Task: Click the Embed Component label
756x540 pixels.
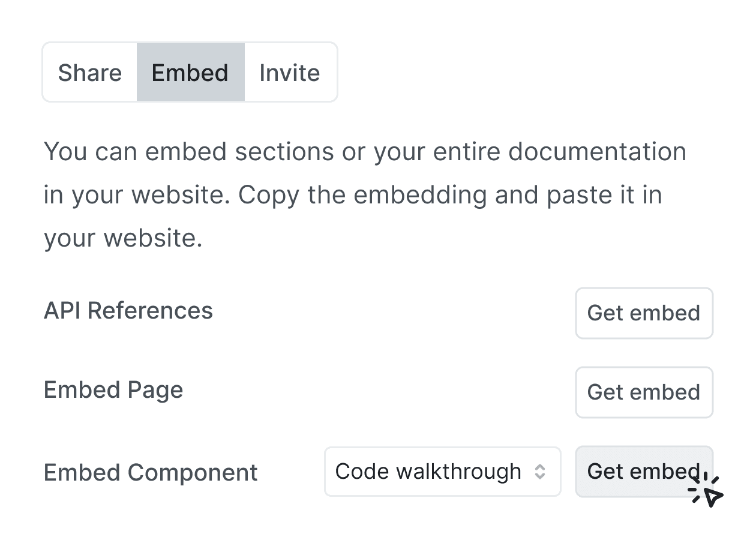Action: click(x=151, y=473)
